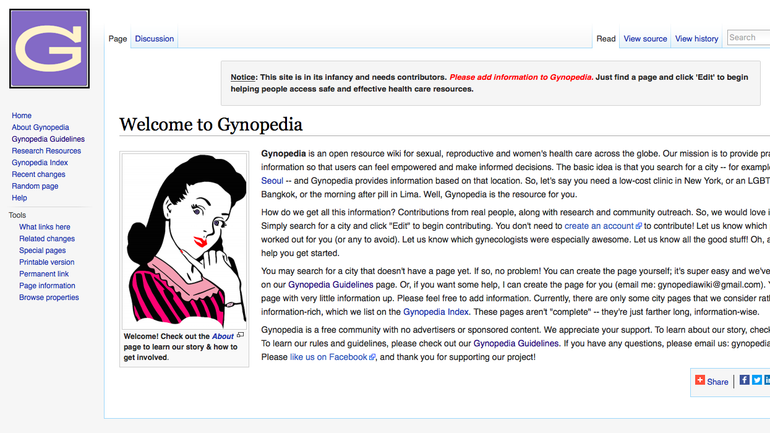Screen dimensions: 770x433
Task: Switch to the Discussion tab
Action: point(154,39)
